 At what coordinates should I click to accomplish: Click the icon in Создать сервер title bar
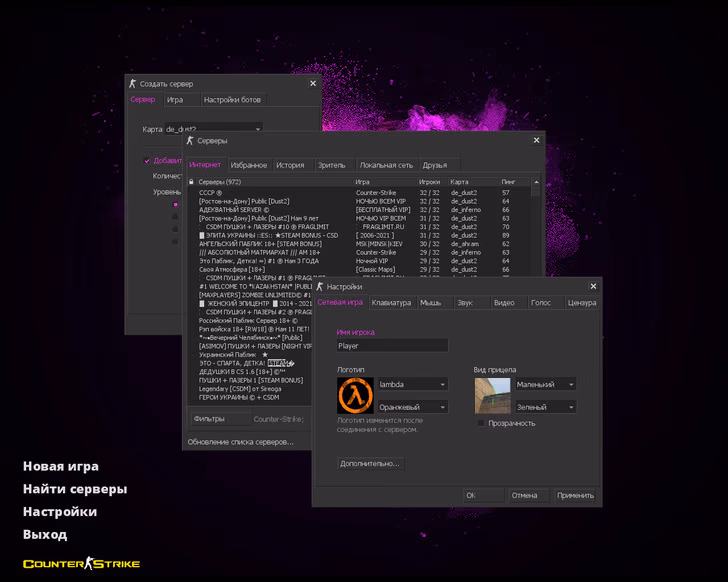[x=133, y=84]
